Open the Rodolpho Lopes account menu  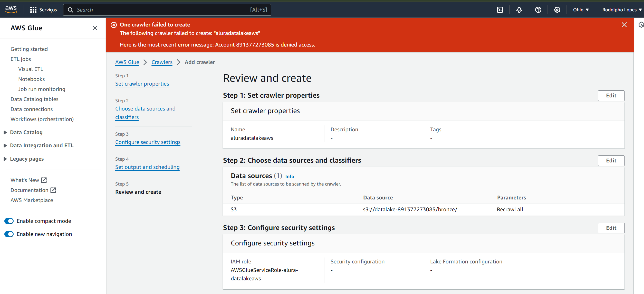[x=622, y=10]
